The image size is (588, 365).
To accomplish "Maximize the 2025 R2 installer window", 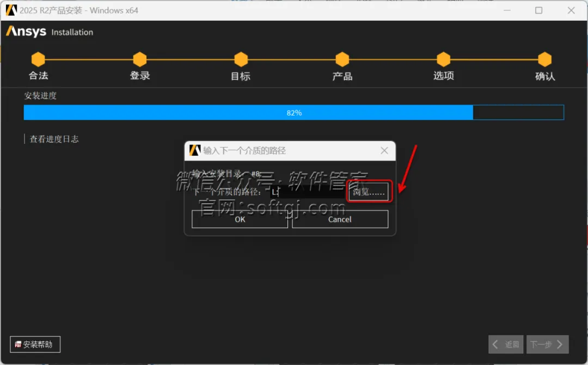I will point(538,10).
